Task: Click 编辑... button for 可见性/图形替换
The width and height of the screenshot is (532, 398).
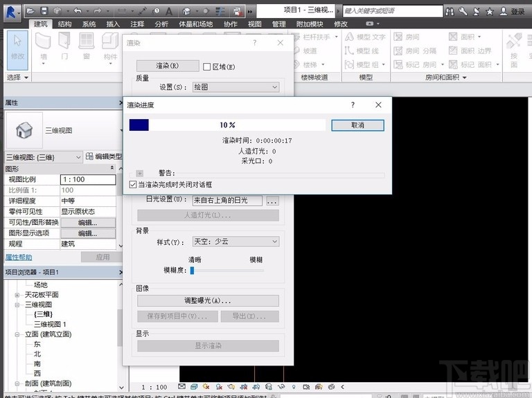Action: tap(87, 223)
